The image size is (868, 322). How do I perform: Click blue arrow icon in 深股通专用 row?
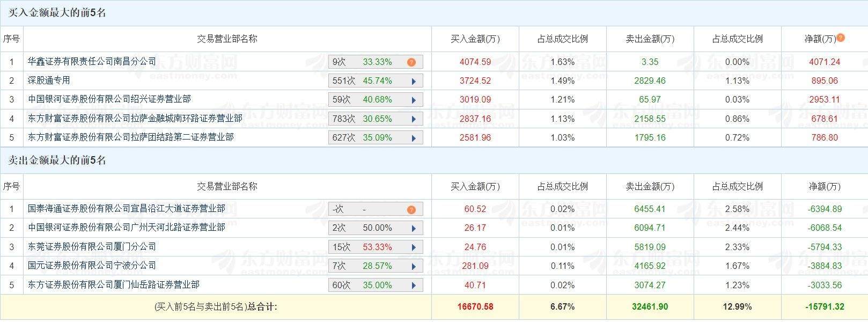click(x=414, y=82)
